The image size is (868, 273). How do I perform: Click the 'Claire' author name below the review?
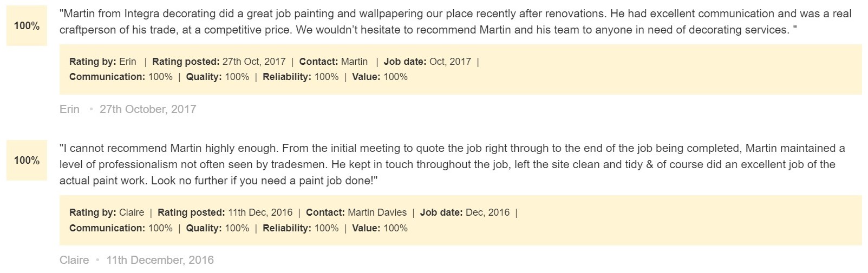[x=74, y=260]
